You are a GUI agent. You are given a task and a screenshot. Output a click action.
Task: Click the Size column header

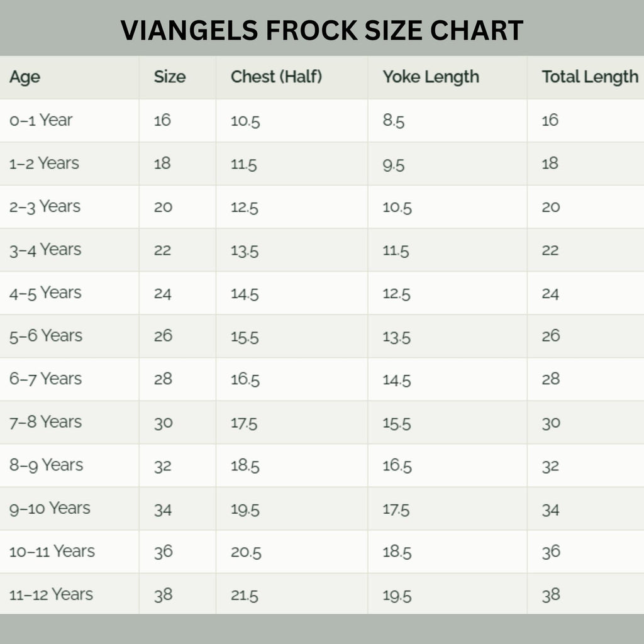point(170,77)
